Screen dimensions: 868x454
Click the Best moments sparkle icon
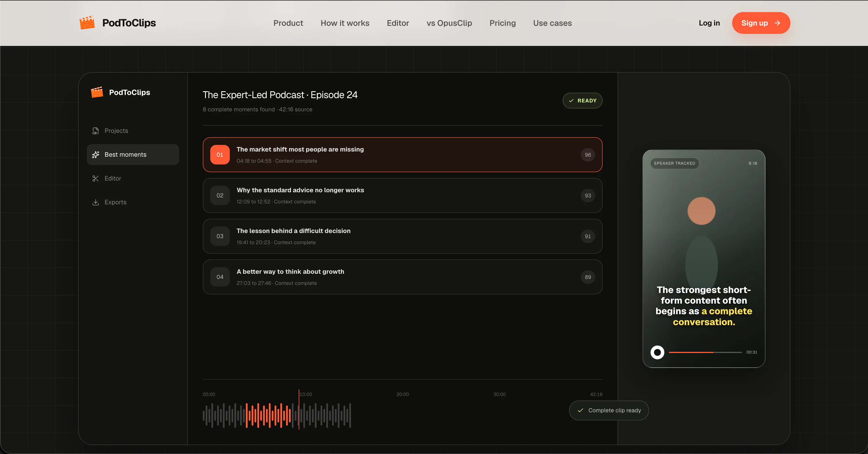[95, 154]
